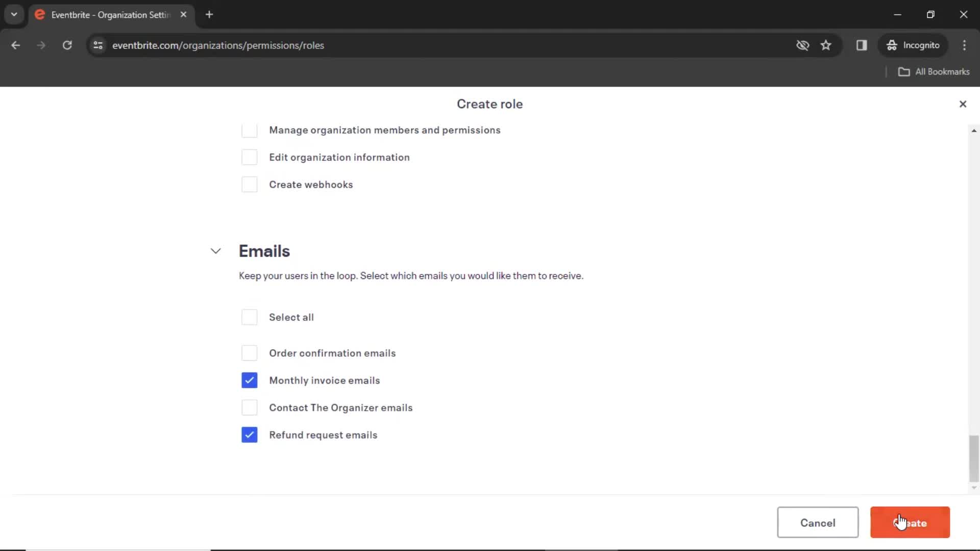
Task: Enable the Create webhooks checkbox
Action: coord(249,184)
